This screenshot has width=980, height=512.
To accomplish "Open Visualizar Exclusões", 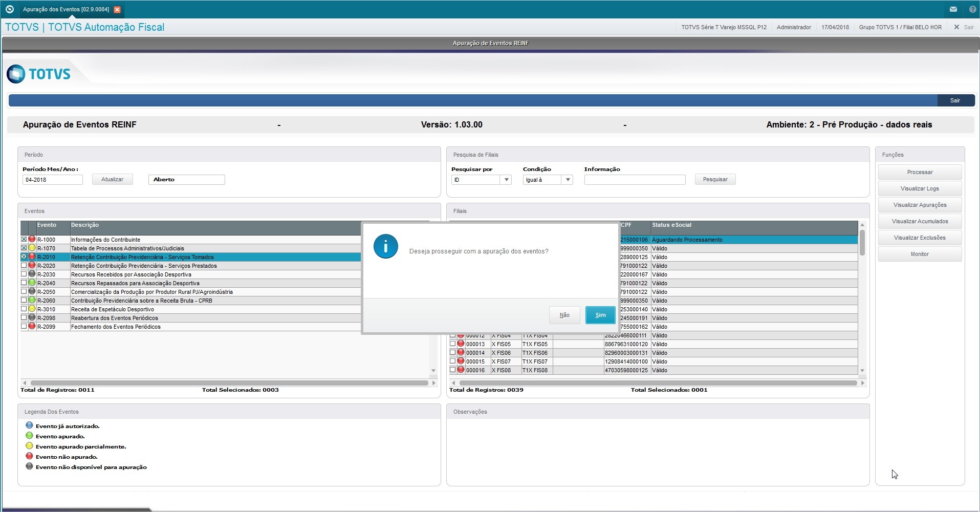I will pyautogui.click(x=920, y=238).
